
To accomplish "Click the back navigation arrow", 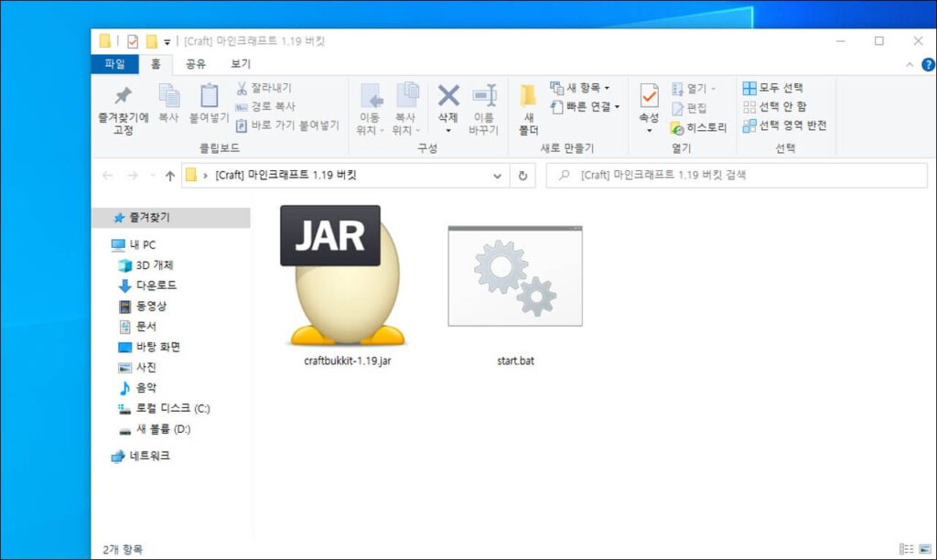I will 108,175.
